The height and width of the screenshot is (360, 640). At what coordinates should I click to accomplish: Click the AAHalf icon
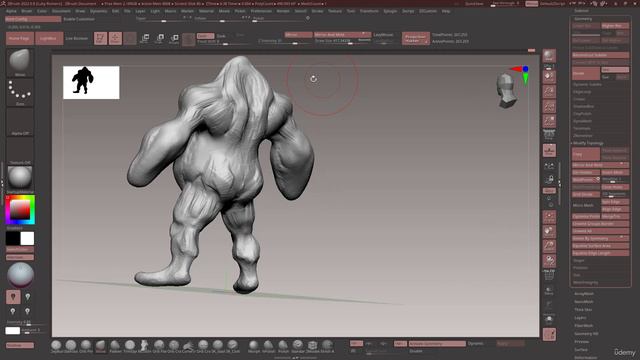tap(549, 121)
